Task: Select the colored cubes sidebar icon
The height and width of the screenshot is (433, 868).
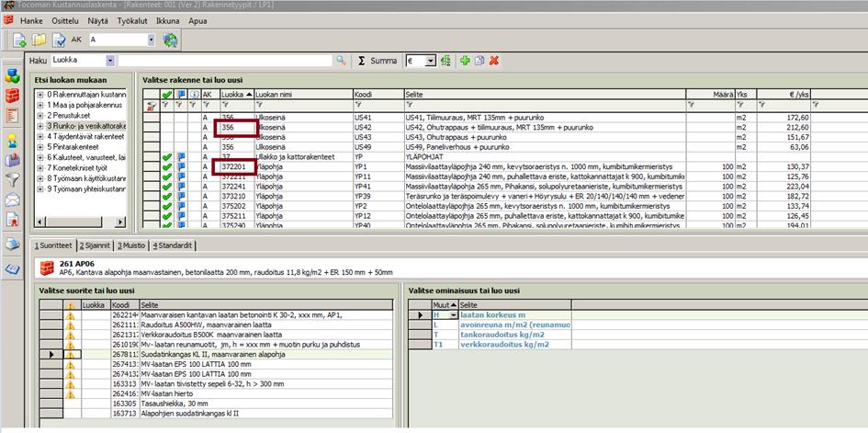Action: (x=12, y=76)
